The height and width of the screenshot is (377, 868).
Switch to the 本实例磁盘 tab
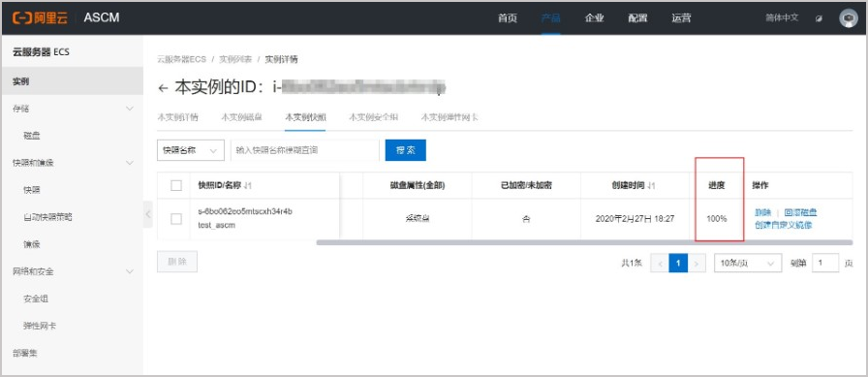tap(241, 117)
